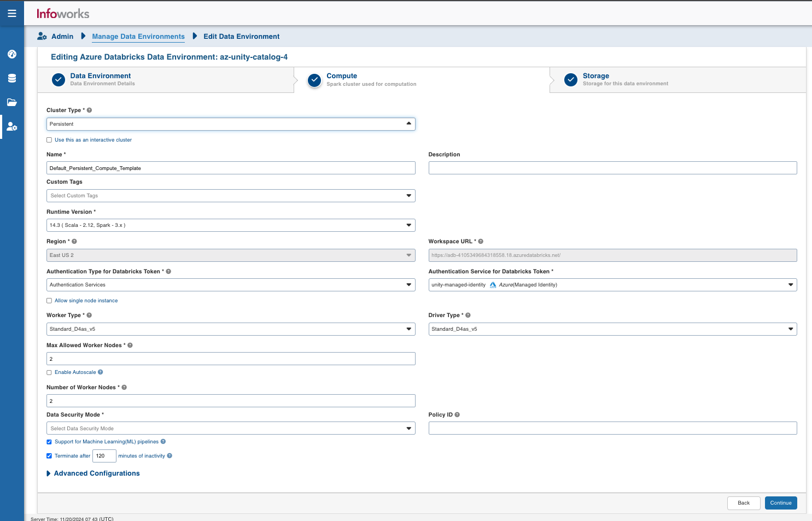Open Authentication Type for Databricks Token dropdown
The height and width of the screenshot is (521, 812).
point(231,285)
